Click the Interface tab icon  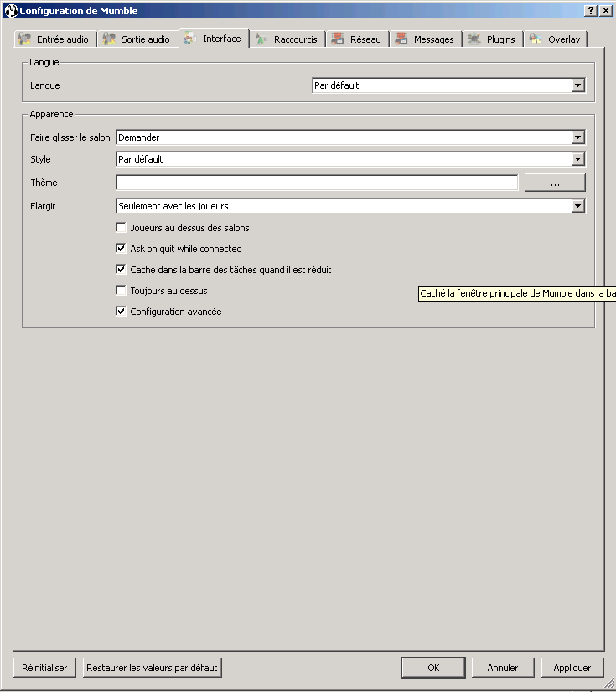(190, 38)
